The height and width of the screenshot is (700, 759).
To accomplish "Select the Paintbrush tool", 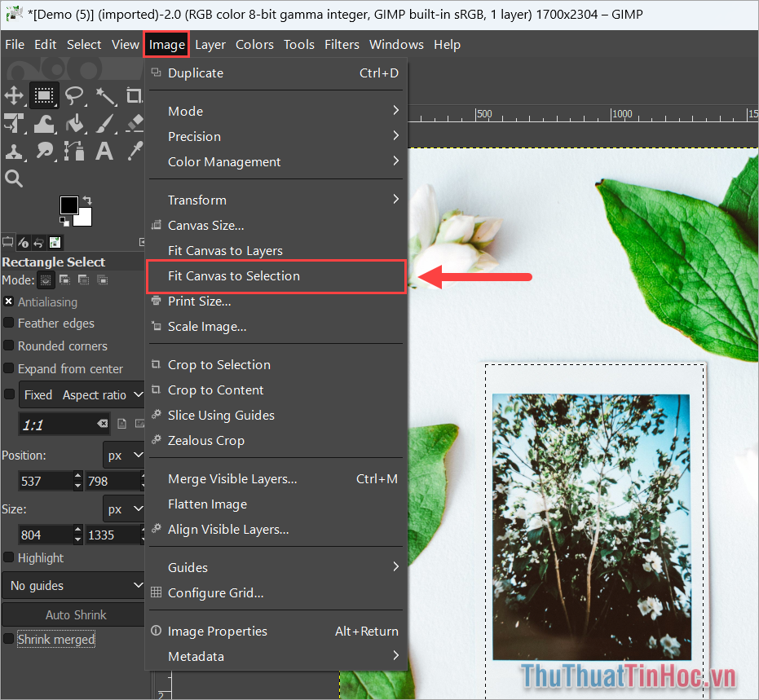I will 105,123.
